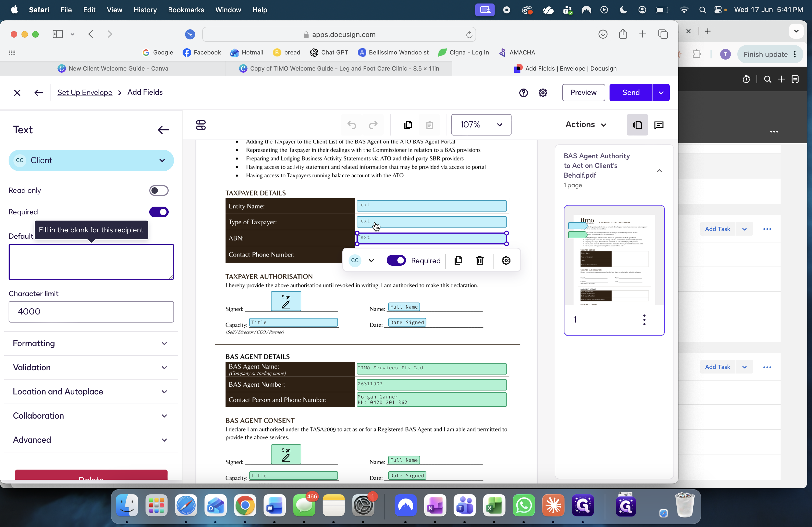812x527 pixels.
Task: Collapse the Text properties panel with its back arrow
Action: click(163, 130)
